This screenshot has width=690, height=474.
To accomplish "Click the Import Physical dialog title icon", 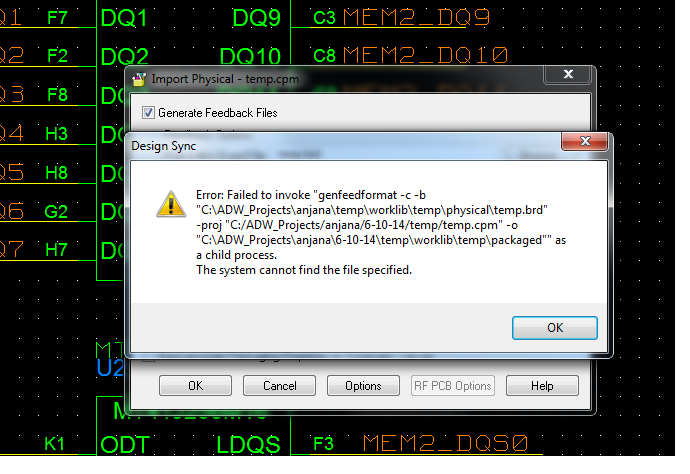I will 139,79.
